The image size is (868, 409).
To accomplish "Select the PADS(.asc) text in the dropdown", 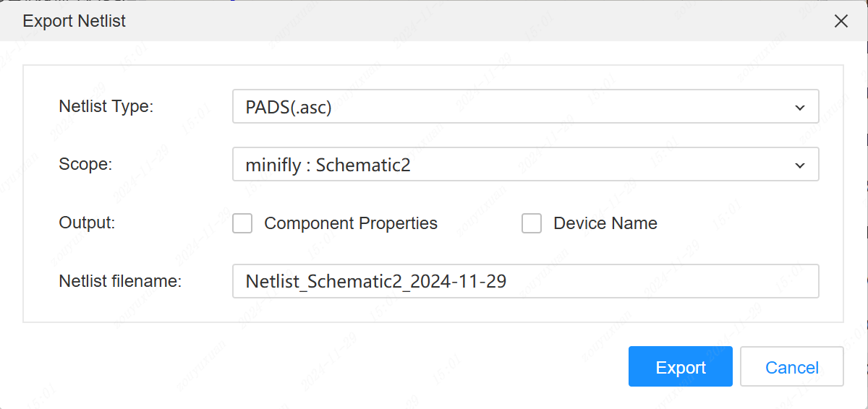I will coord(289,108).
